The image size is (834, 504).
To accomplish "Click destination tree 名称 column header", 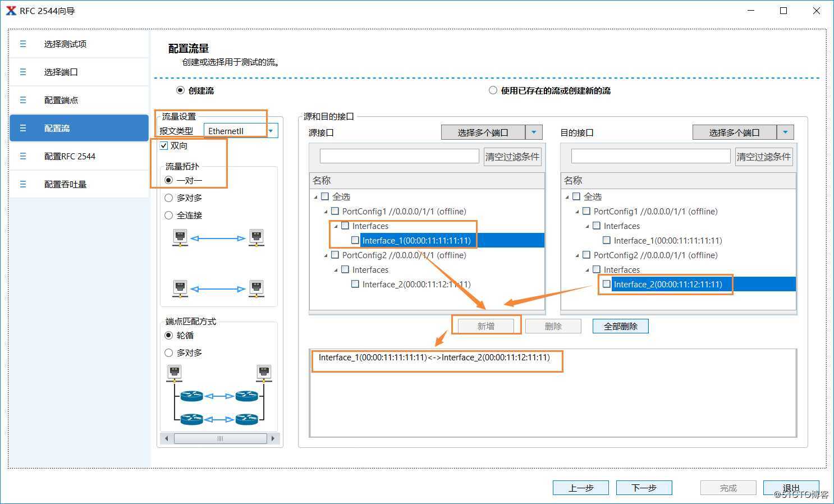I will tap(679, 180).
